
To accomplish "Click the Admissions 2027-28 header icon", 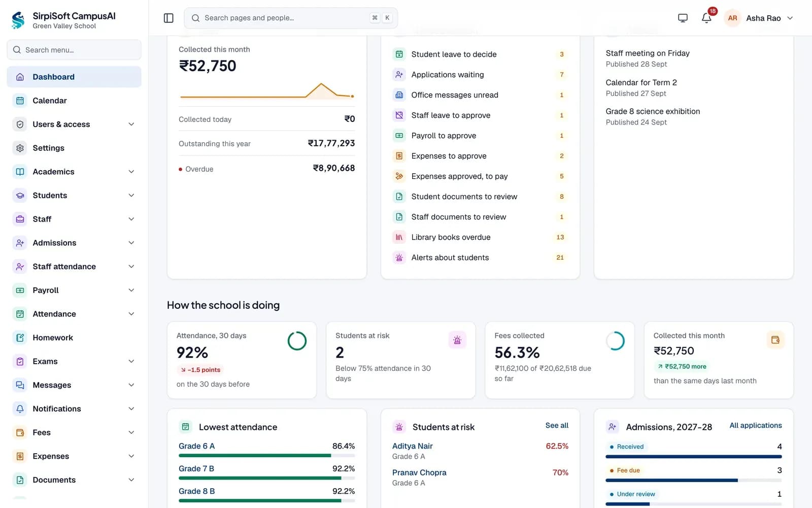I will click(x=613, y=427).
